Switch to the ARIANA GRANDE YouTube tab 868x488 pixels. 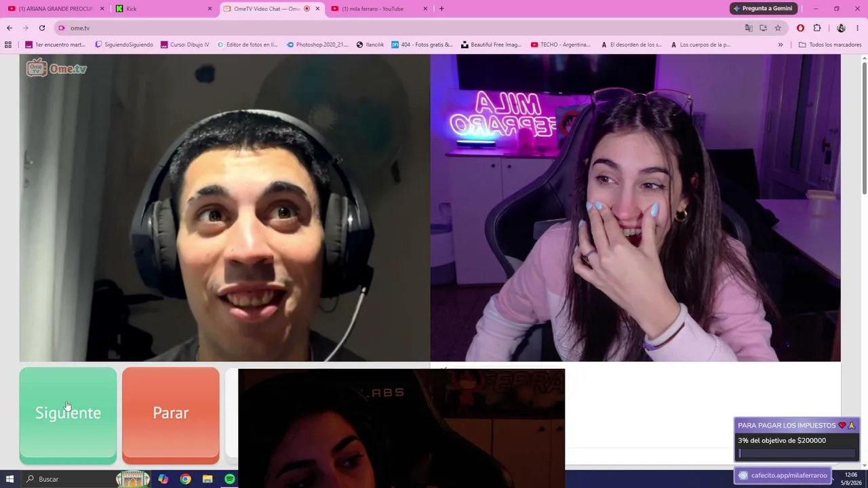coord(53,9)
